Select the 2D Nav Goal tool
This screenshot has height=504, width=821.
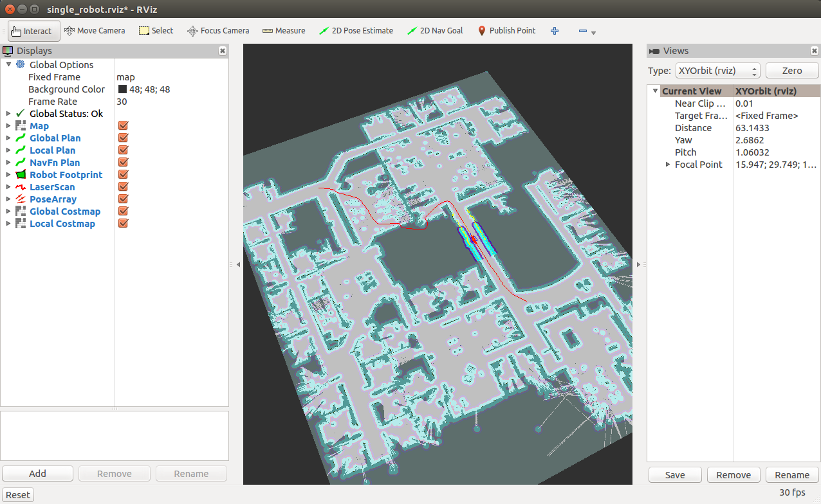435,30
